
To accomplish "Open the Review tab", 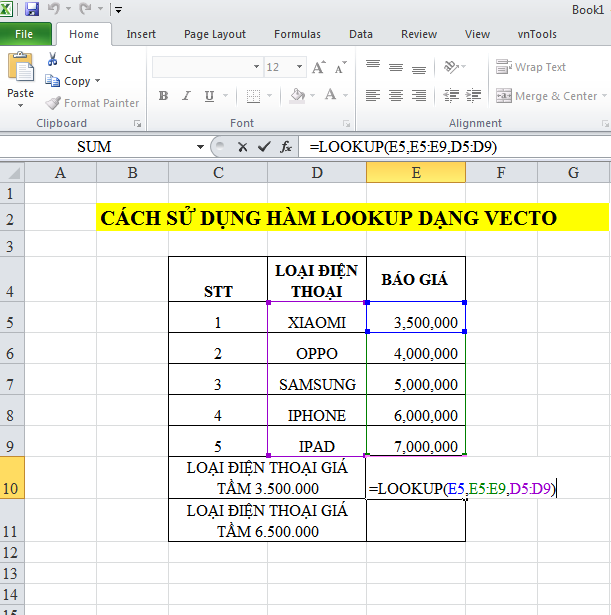I will point(419,34).
